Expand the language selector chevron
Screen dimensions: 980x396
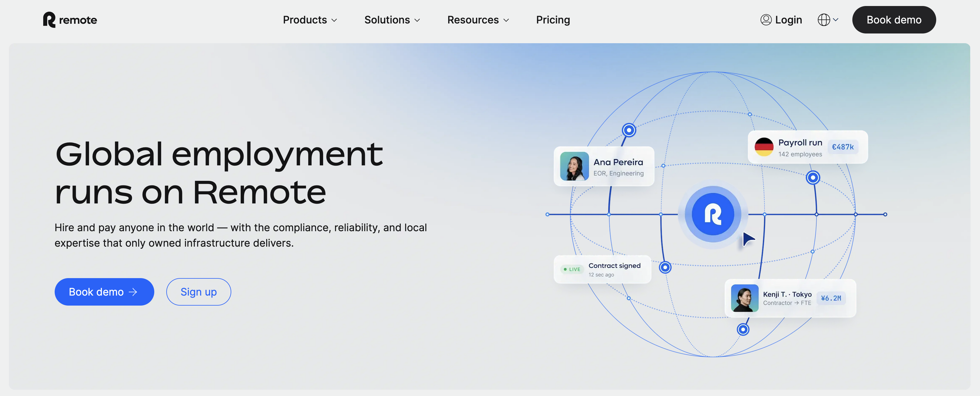click(835, 19)
